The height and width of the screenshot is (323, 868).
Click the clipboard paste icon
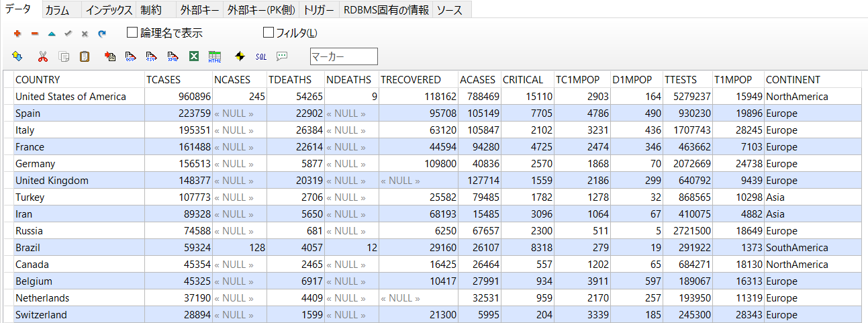click(x=85, y=56)
